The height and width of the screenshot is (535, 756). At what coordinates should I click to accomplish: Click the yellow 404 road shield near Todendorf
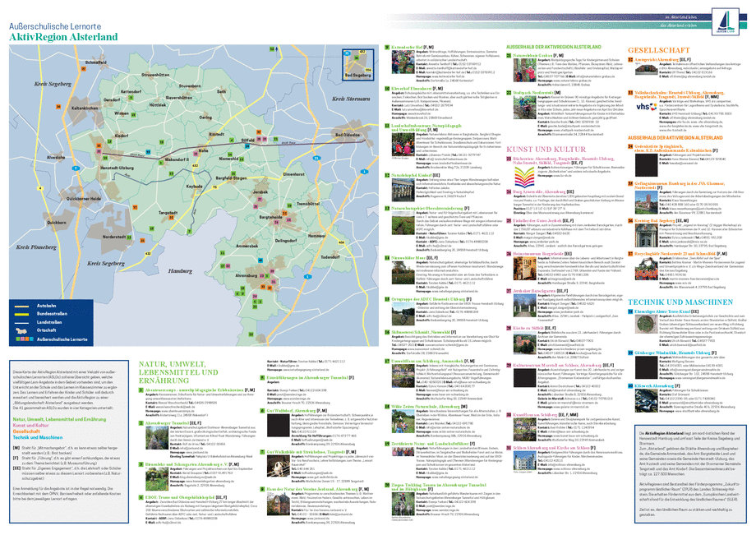[342, 242]
